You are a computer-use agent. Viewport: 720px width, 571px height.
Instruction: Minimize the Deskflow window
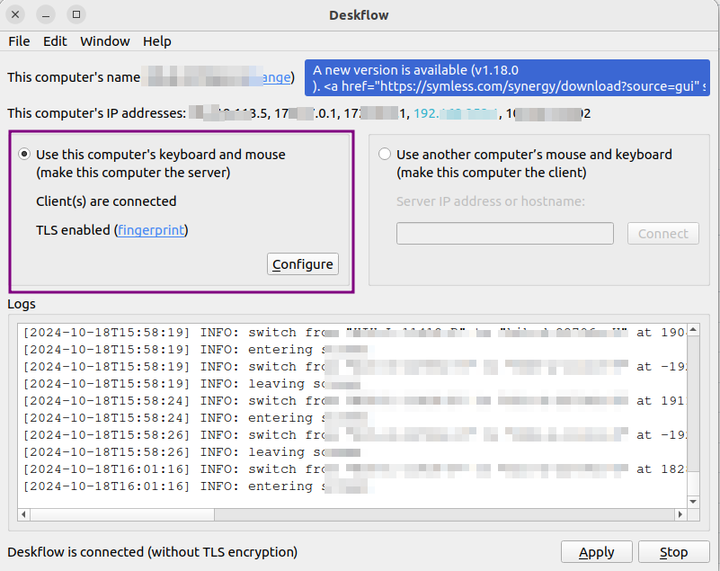click(x=47, y=15)
